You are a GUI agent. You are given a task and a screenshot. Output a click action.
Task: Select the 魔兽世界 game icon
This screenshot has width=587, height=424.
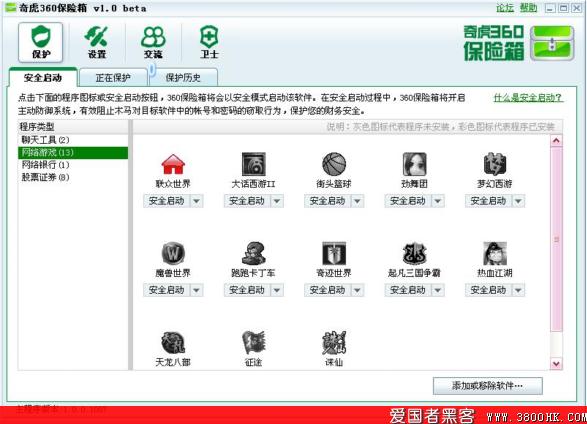173,253
